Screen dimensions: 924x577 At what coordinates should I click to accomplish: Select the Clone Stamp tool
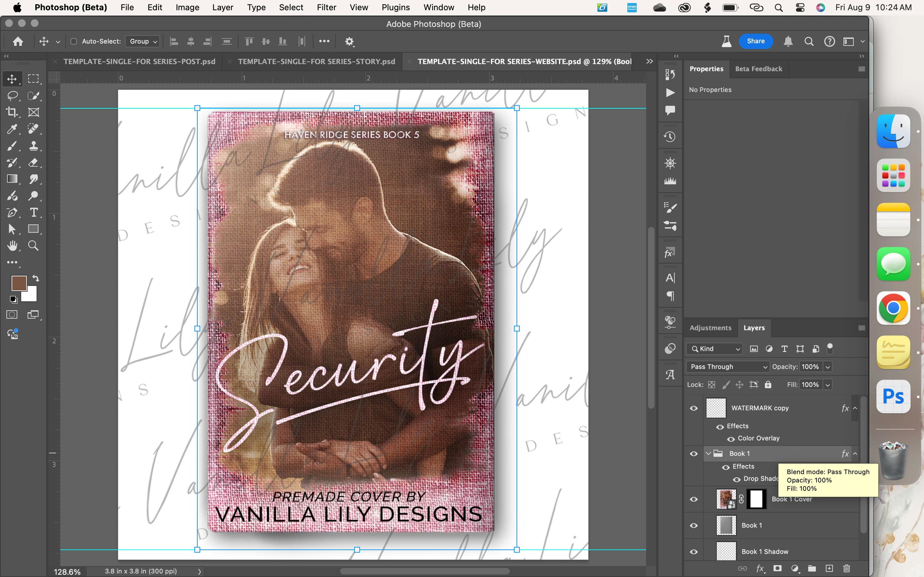(34, 146)
